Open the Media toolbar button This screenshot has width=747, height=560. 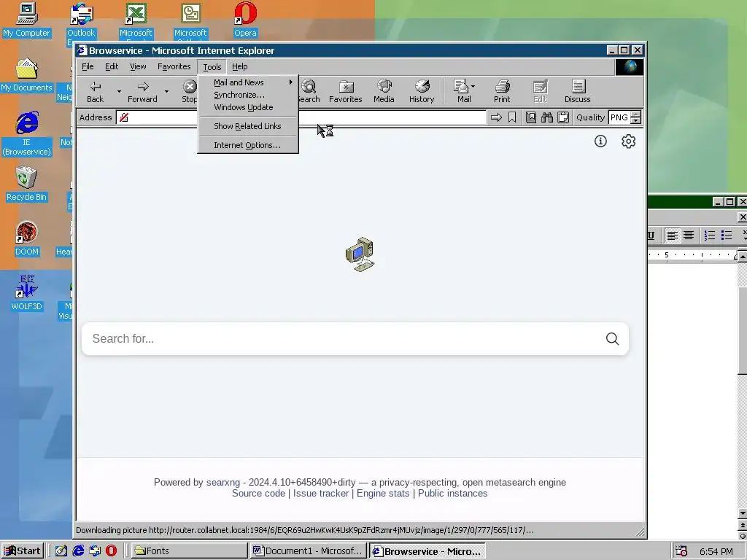(384, 91)
